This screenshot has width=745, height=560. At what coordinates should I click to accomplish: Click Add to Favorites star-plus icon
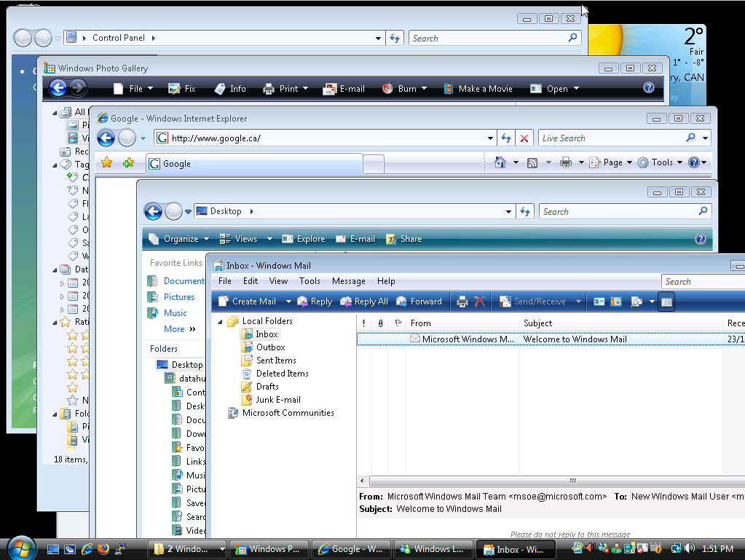point(128,163)
